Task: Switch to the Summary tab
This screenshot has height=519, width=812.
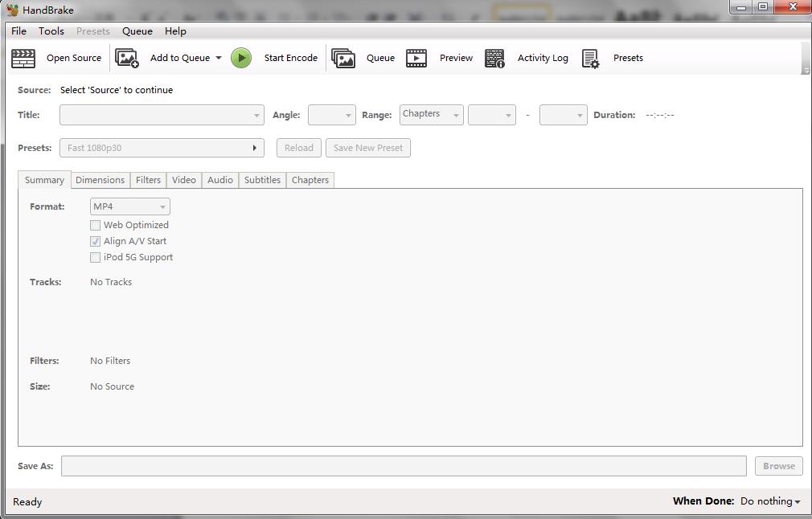Action: 44,180
